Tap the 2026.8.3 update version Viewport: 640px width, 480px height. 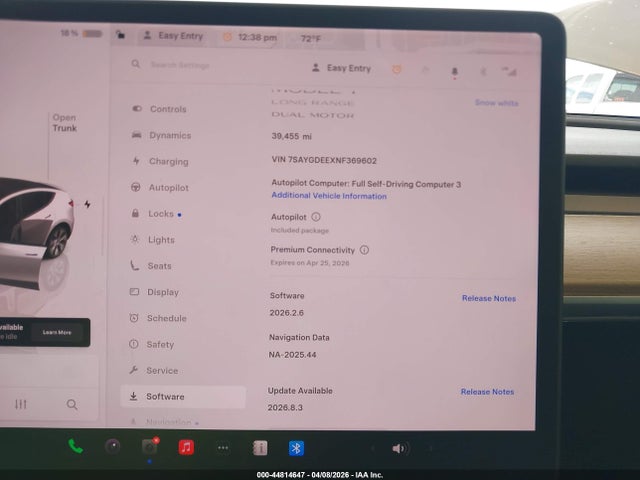pyautogui.click(x=285, y=407)
